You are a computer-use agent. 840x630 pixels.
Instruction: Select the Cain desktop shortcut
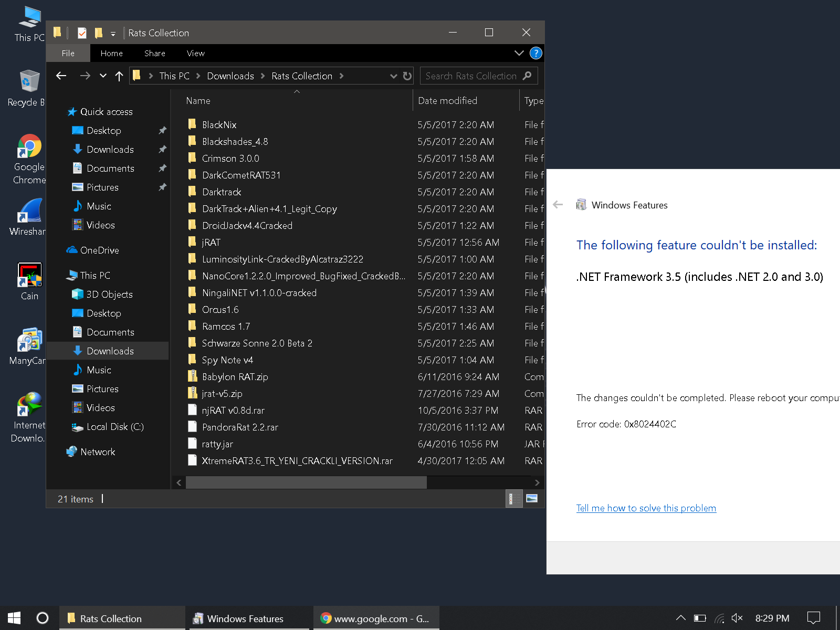pos(29,282)
